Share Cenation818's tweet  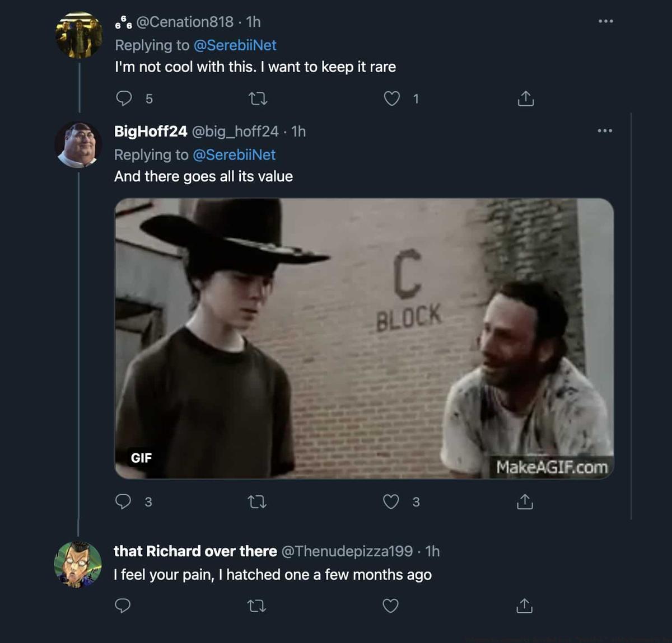coord(525,99)
